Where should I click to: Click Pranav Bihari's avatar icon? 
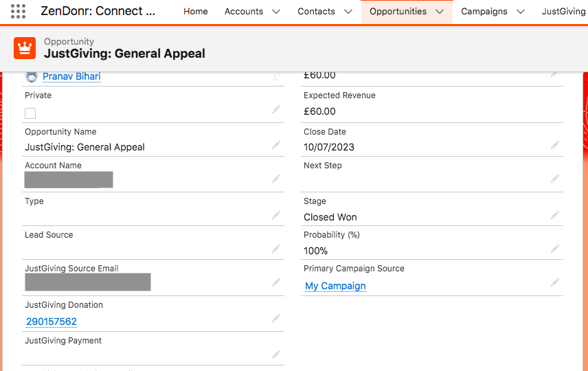tap(32, 76)
